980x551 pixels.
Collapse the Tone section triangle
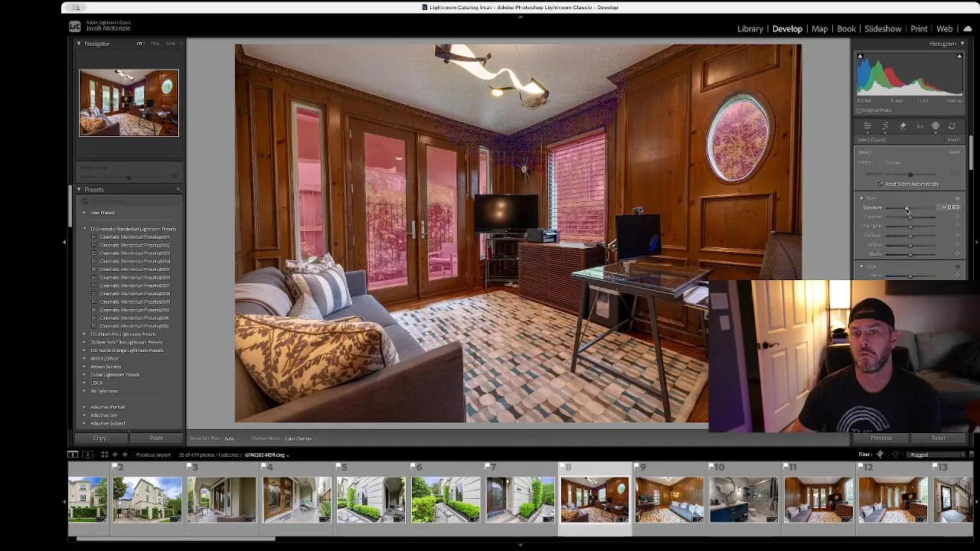coord(861,199)
